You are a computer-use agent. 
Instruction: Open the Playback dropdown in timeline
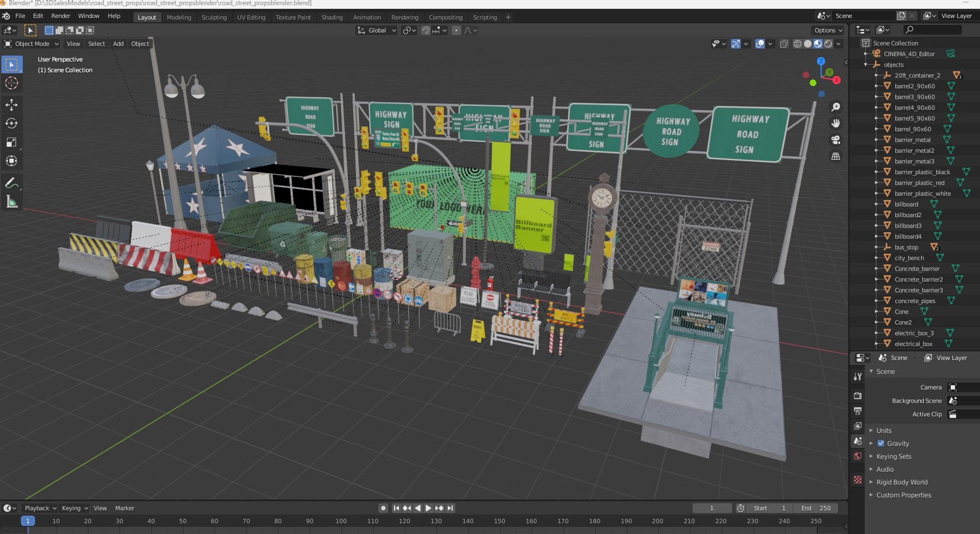click(40, 508)
